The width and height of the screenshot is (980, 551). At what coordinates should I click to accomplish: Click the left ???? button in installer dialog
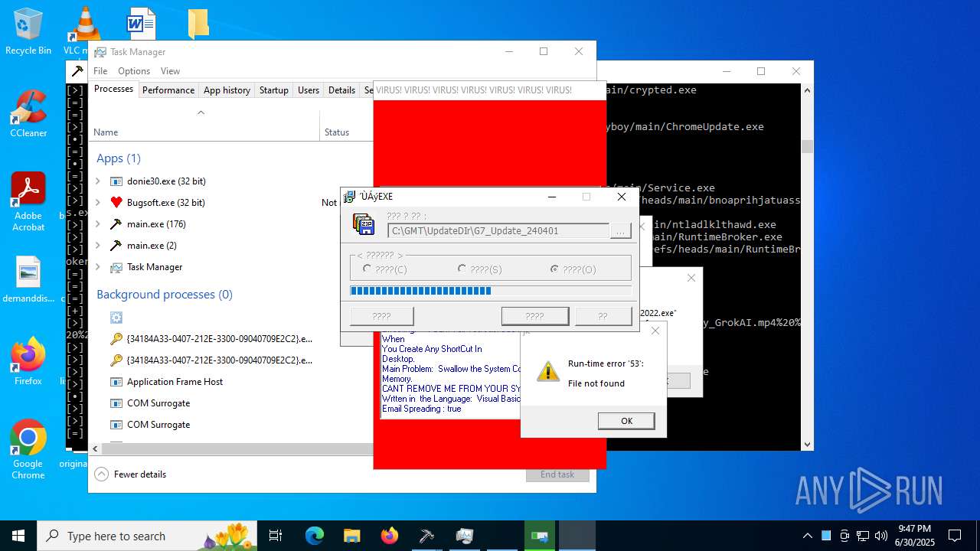click(x=381, y=316)
